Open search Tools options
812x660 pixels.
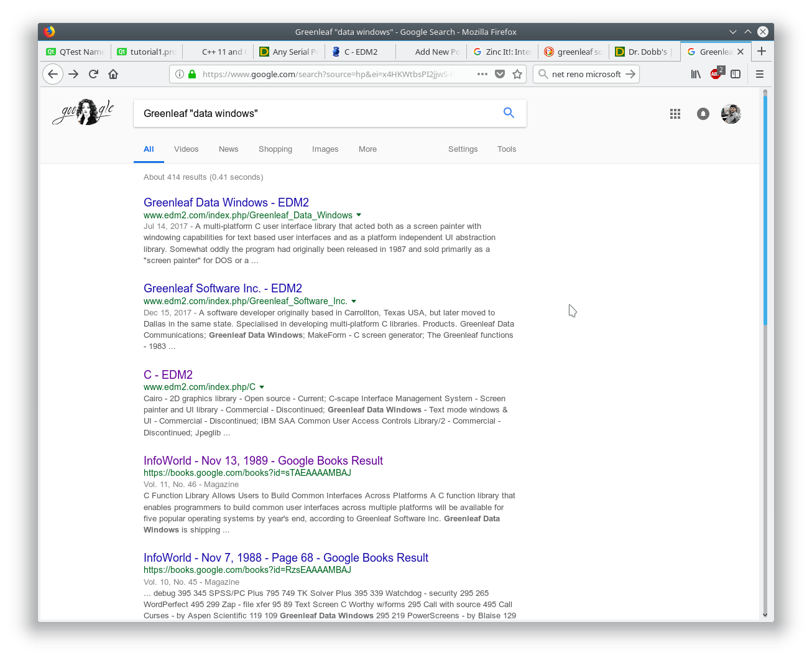pyautogui.click(x=507, y=149)
